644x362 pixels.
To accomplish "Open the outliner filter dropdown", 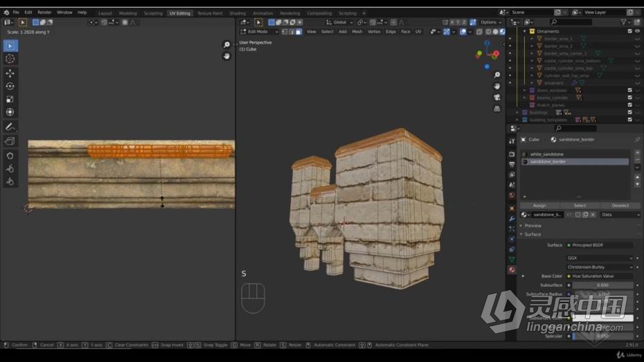I will point(626,22).
